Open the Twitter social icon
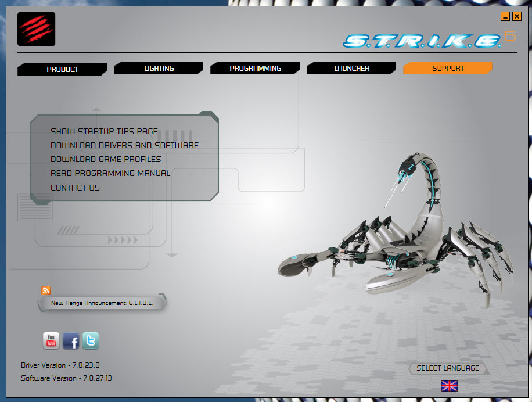Image resolution: width=532 pixels, height=402 pixels. (91, 340)
